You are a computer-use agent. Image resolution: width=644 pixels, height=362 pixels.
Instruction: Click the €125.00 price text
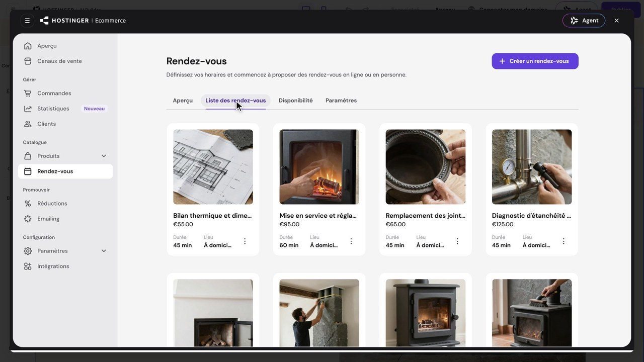503,225
